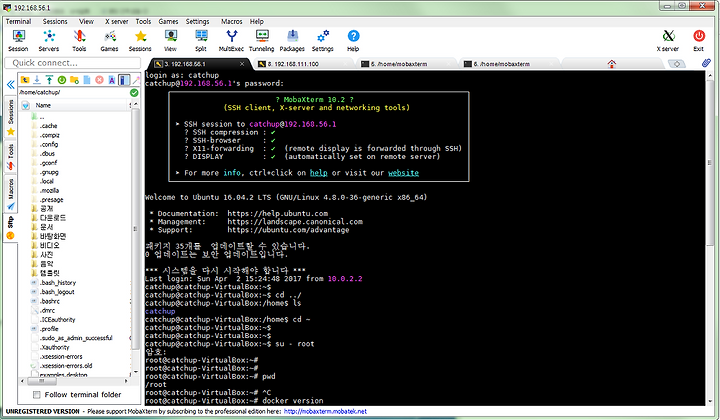This screenshot has height=420, width=720.
Task: Click the new tab button beside tabs
Action: [676, 64]
